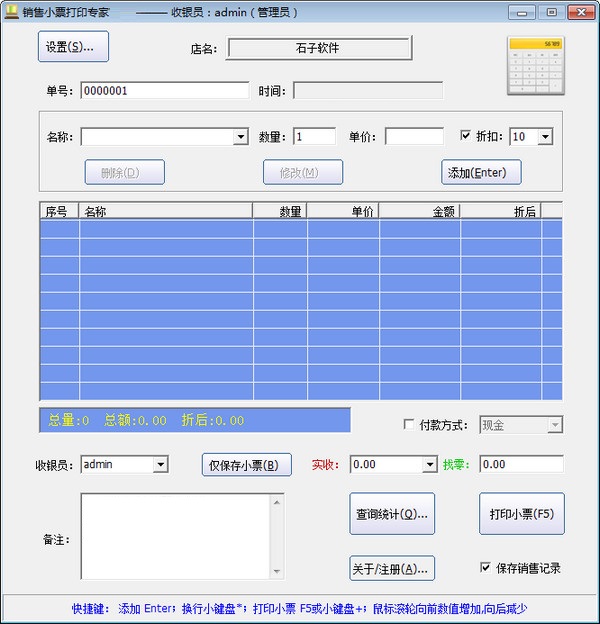This screenshot has height=624, width=600.
Task: Click the 石子软件 shop name button
Action: pyautogui.click(x=319, y=48)
